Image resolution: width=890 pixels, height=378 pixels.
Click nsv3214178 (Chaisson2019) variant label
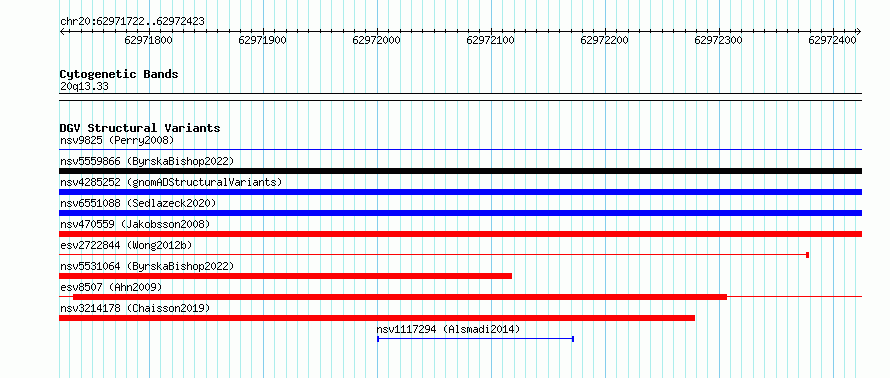click(135, 308)
